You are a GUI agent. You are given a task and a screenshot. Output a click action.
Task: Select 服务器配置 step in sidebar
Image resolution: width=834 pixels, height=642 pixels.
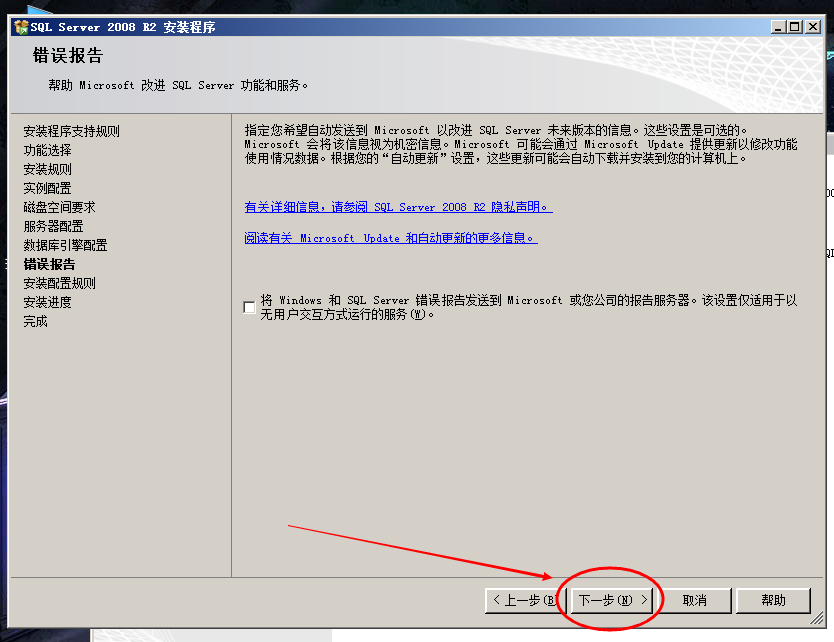pyautogui.click(x=53, y=226)
